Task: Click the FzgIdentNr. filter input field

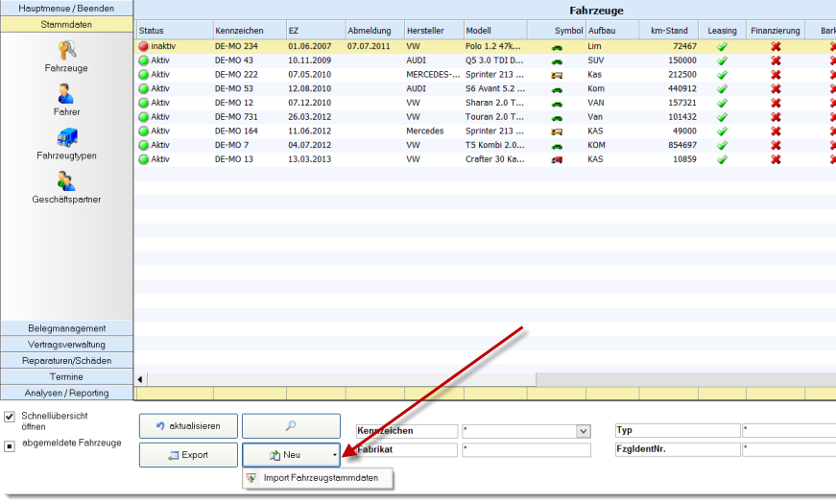Action: click(789, 449)
